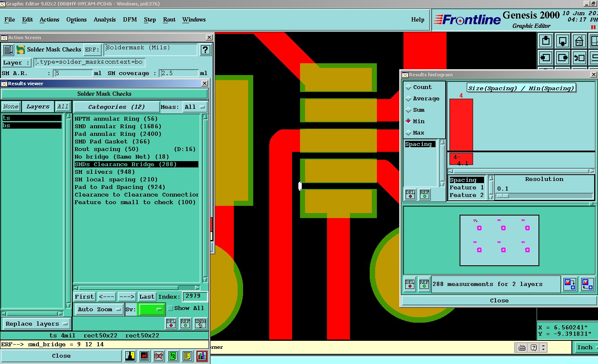Jump to First result
Image resolution: width=598 pixels, height=364 pixels.
pyautogui.click(x=84, y=297)
